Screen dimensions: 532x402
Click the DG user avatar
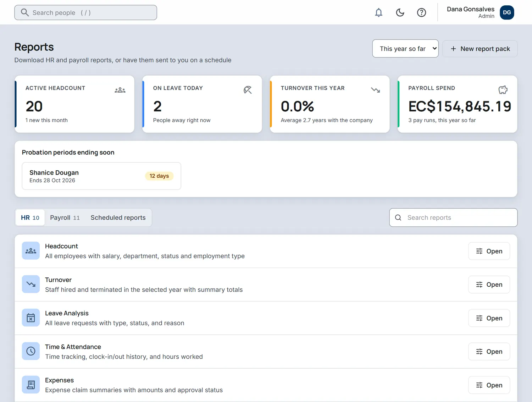507,12
